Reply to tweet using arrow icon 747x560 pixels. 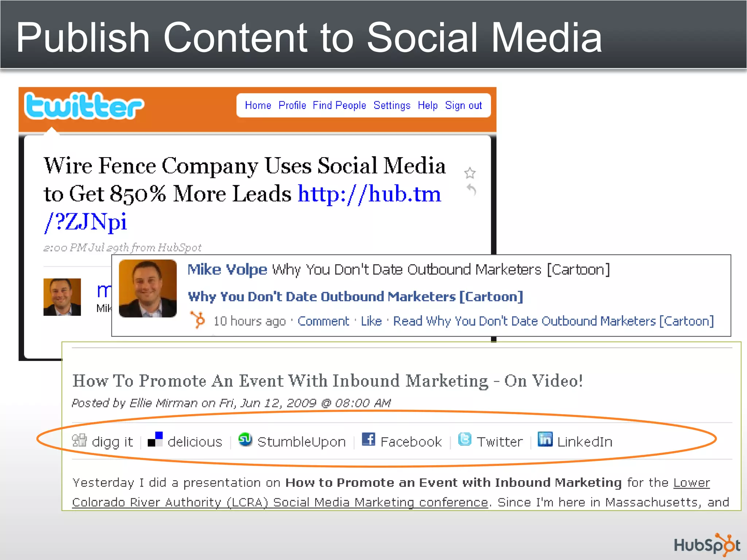click(x=471, y=190)
